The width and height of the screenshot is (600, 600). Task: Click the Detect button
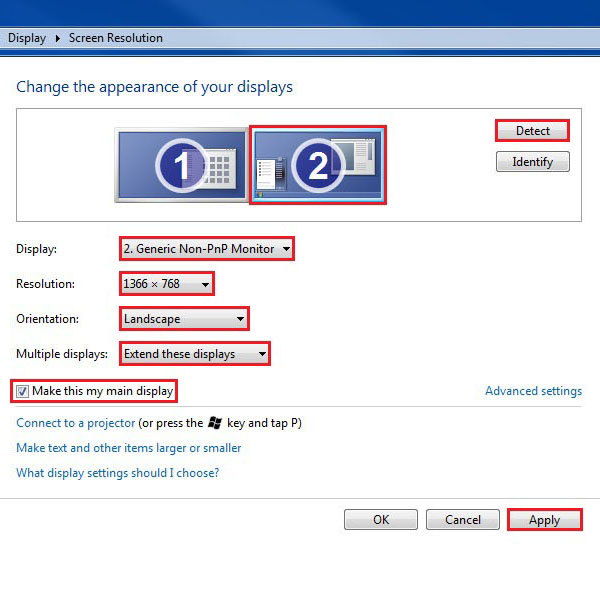(532, 130)
